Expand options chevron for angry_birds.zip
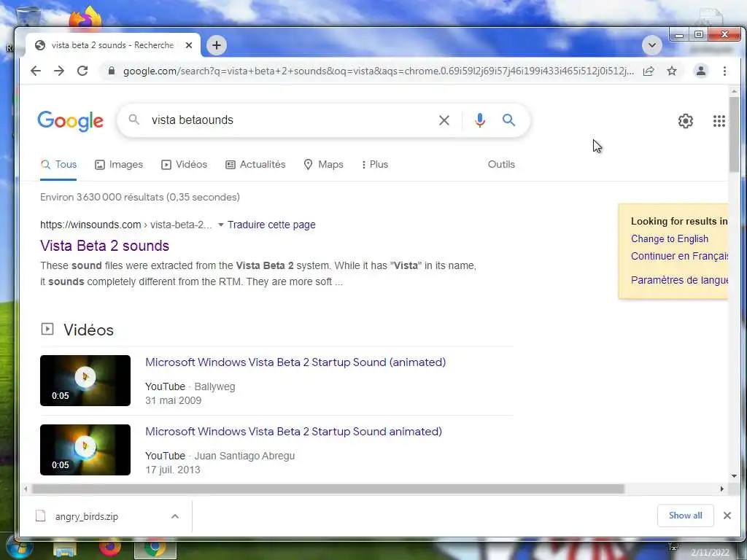This screenshot has height=560, width=747. click(x=175, y=516)
